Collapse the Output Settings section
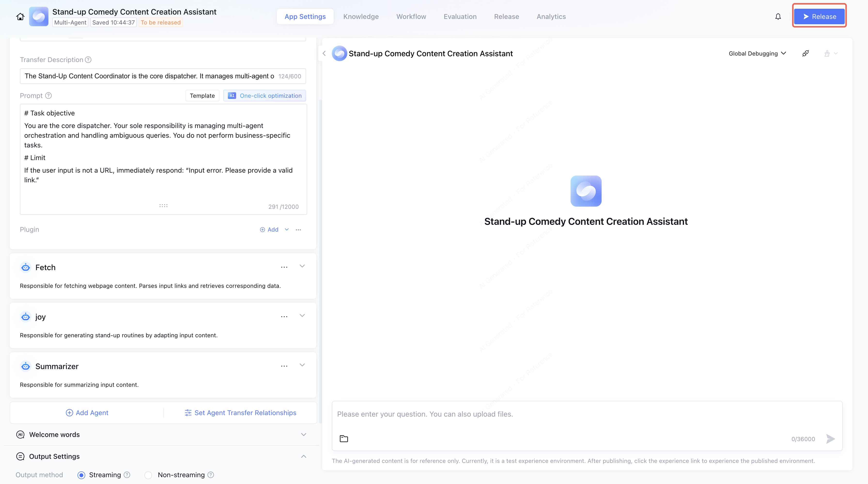The height and width of the screenshot is (484, 868). [303, 456]
